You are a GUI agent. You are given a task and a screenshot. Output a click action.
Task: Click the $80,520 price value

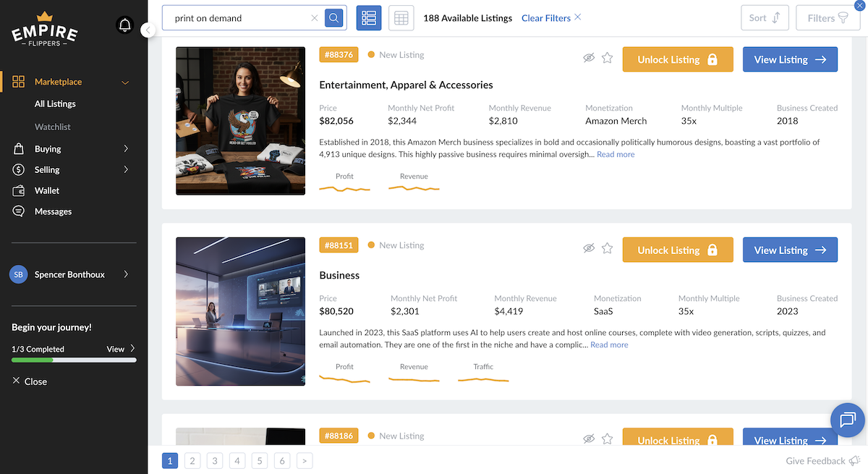[x=336, y=311]
